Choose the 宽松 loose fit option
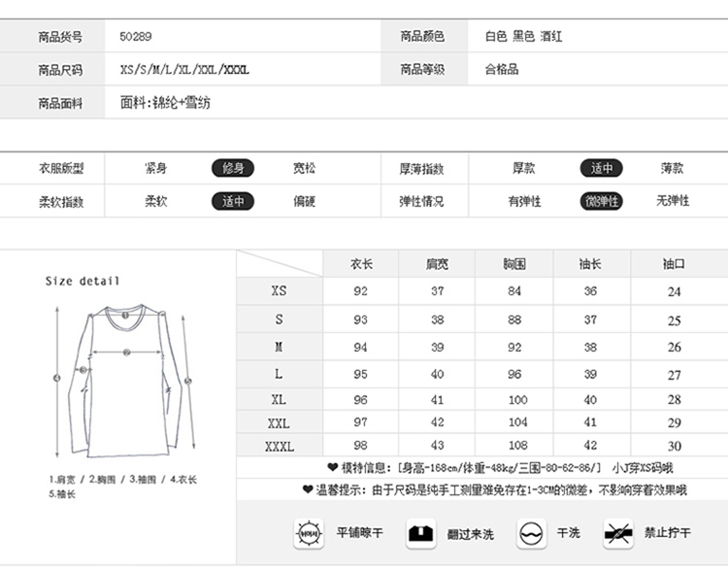 pos(304,168)
